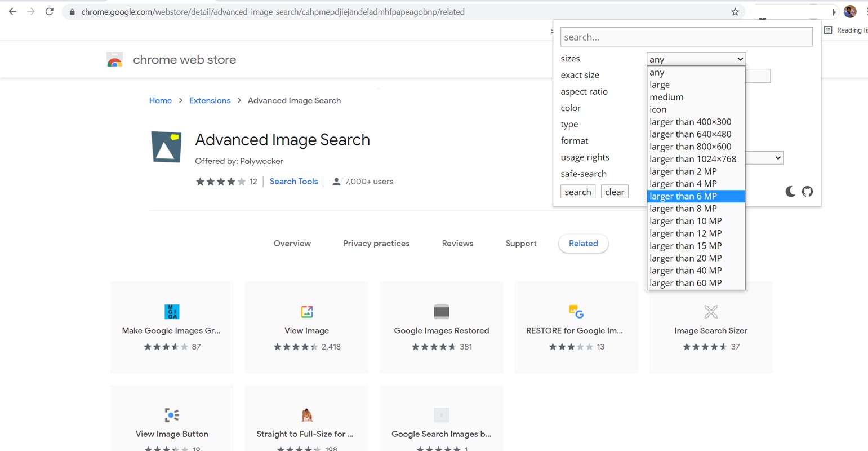Click the site lock icon in the address bar

pyautogui.click(x=72, y=12)
